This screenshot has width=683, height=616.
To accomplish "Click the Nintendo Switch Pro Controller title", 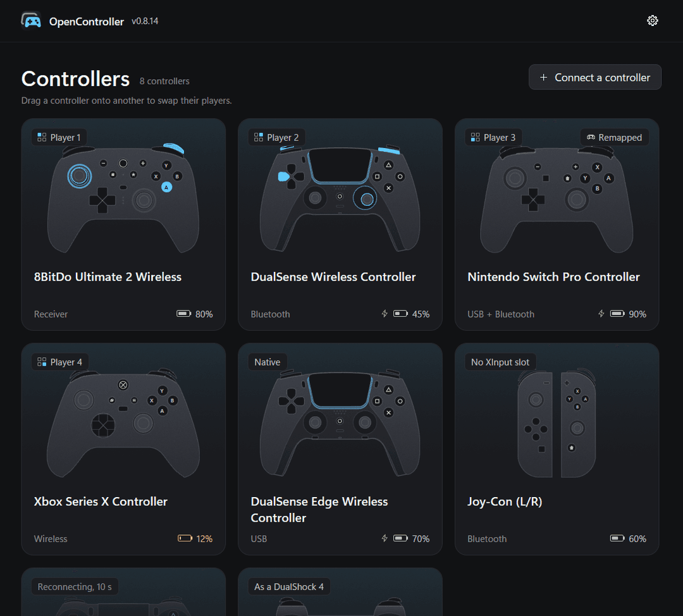I will point(553,277).
